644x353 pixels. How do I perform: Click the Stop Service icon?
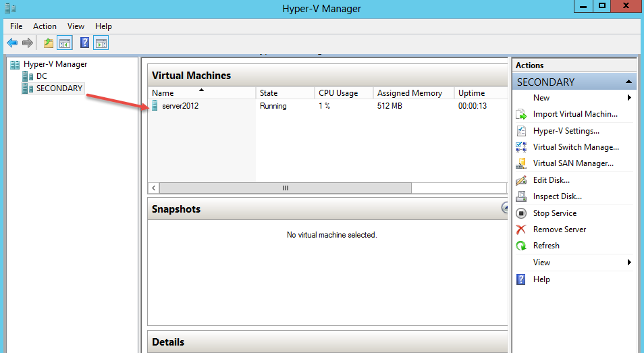pyautogui.click(x=521, y=213)
